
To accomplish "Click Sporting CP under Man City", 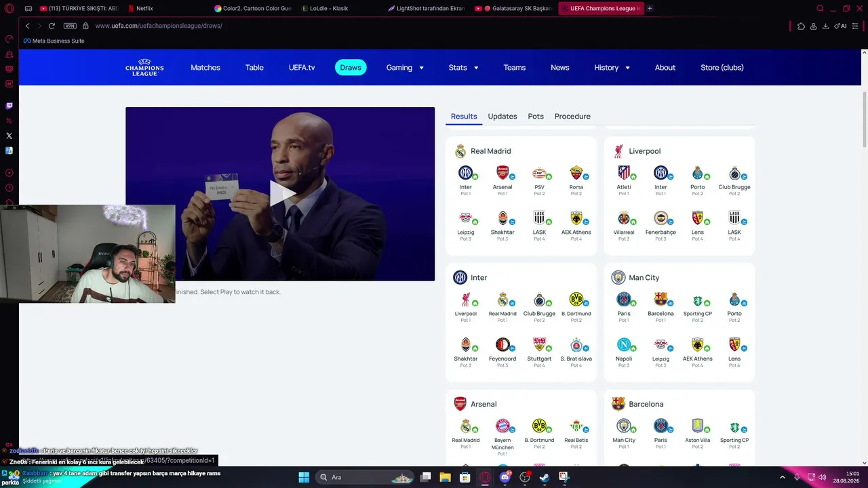I will click(697, 306).
